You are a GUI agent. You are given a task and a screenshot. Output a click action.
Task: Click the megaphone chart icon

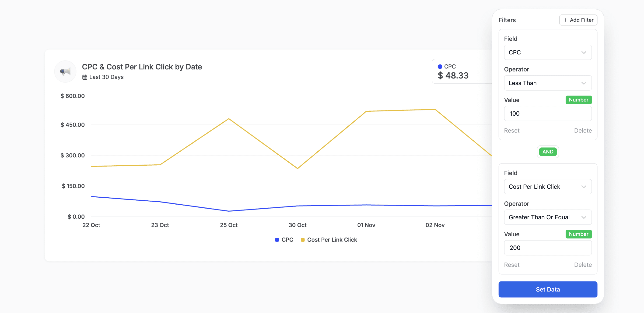[x=65, y=71]
